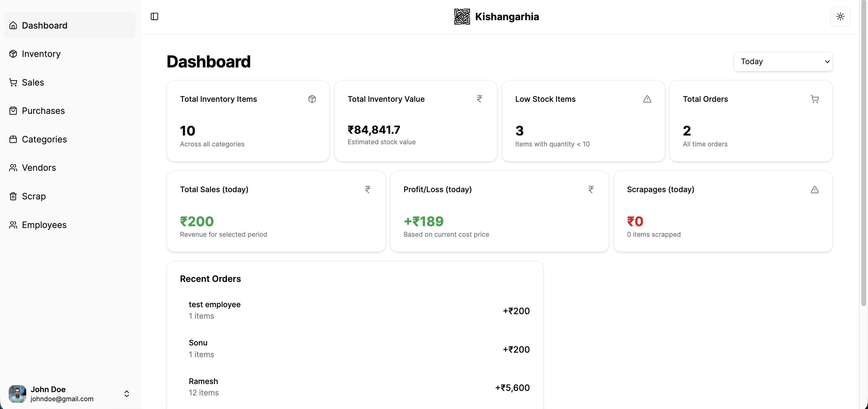Open the Employees page
The height and width of the screenshot is (409, 868).
tap(44, 225)
